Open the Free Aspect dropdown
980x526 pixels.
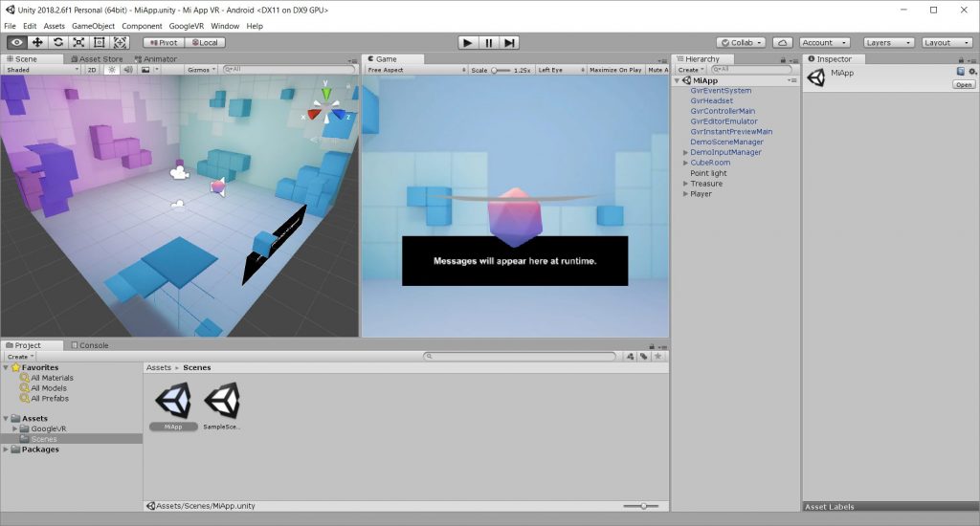415,70
